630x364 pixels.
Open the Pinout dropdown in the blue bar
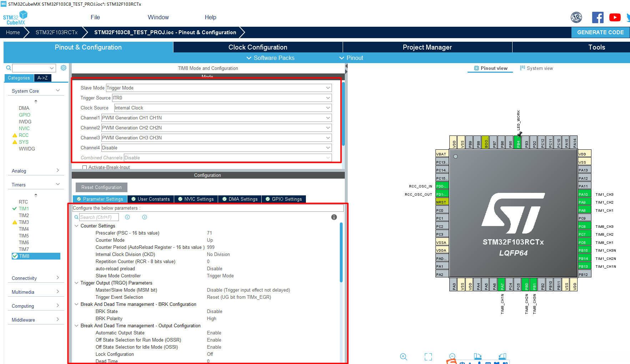tap(351, 58)
